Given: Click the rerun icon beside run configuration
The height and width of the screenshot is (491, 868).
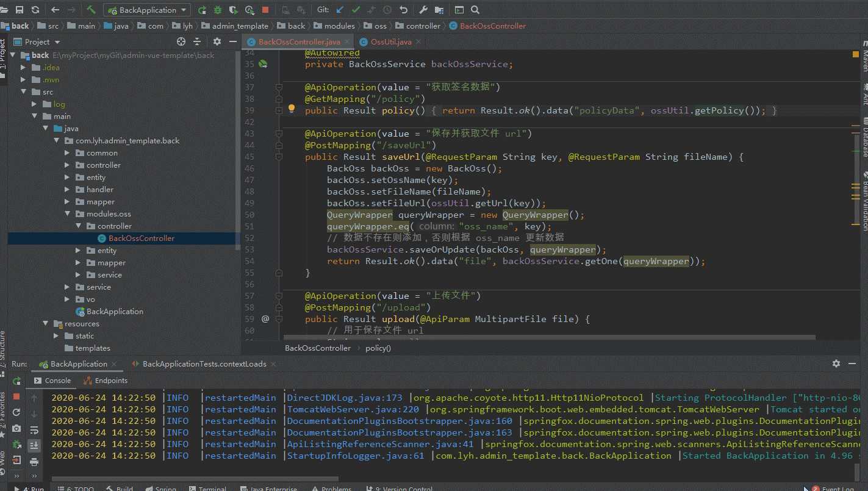Looking at the screenshot, I should 202,10.
